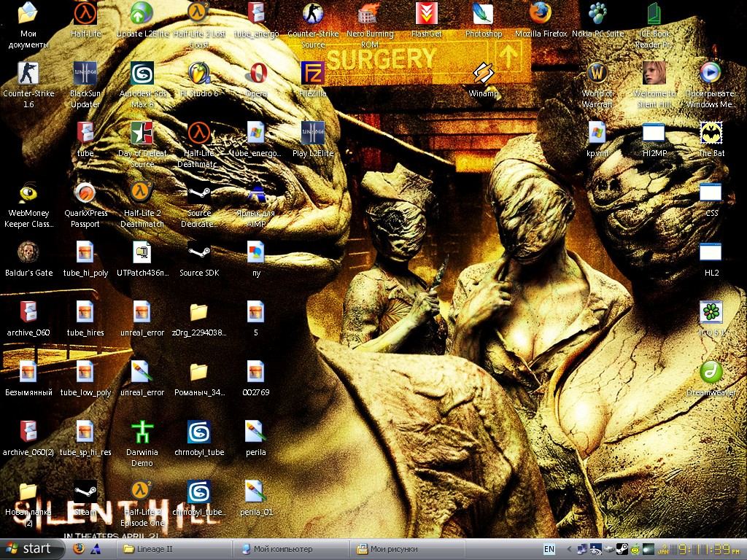Viewport: 747px width, 560px height.
Task: Click the Windows start button
Action: pos(31,549)
